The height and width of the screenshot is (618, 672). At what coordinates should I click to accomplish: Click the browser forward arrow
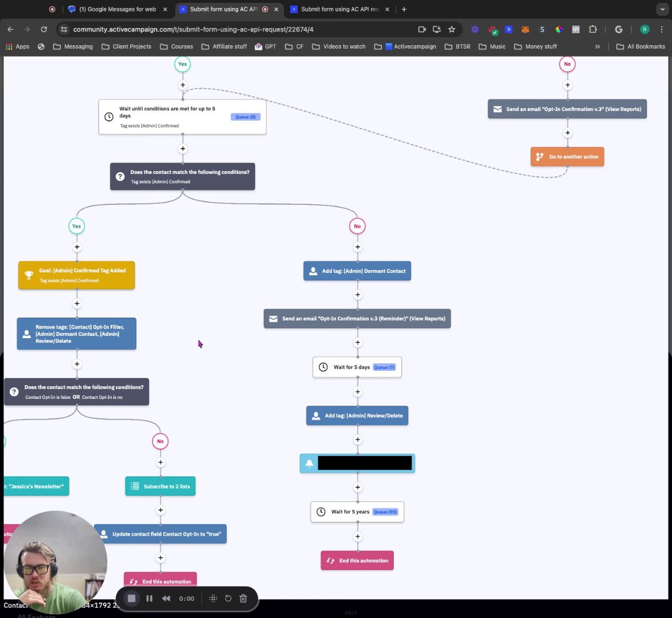[26, 29]
